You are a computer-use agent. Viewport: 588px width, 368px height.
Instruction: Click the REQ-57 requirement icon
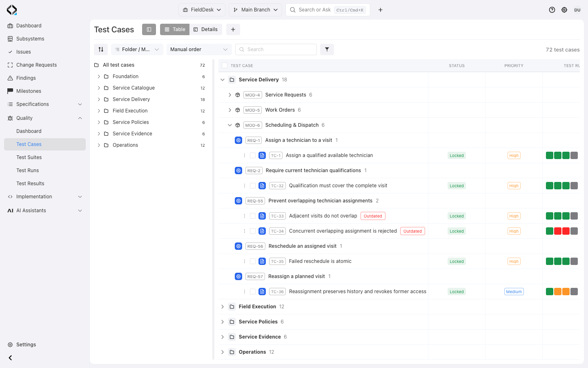[x=238, y=276]
